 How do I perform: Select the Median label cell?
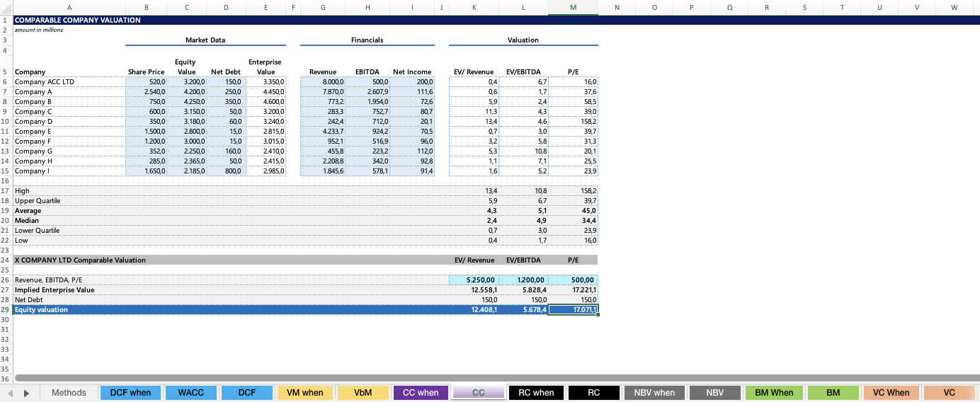(69, 221)
